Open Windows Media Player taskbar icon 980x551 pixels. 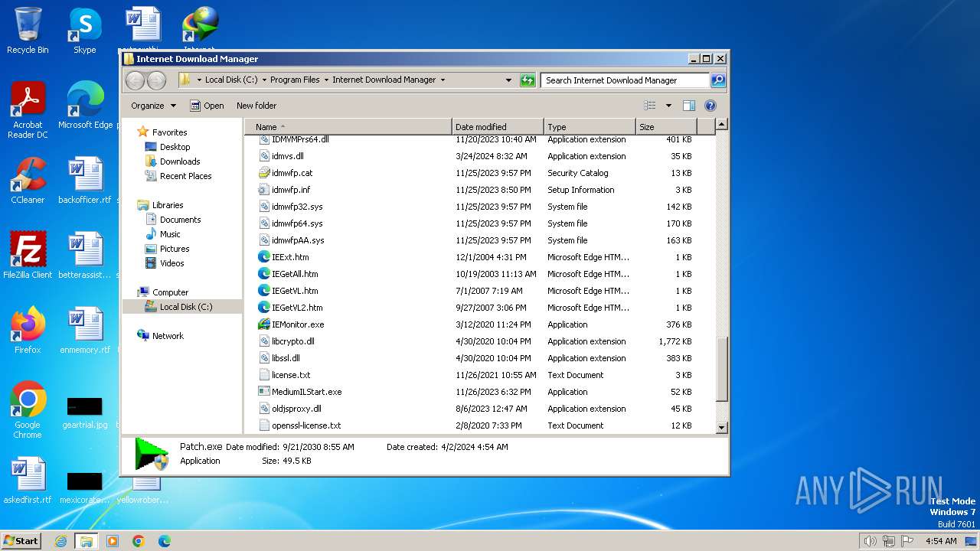[x=113, y=541]
